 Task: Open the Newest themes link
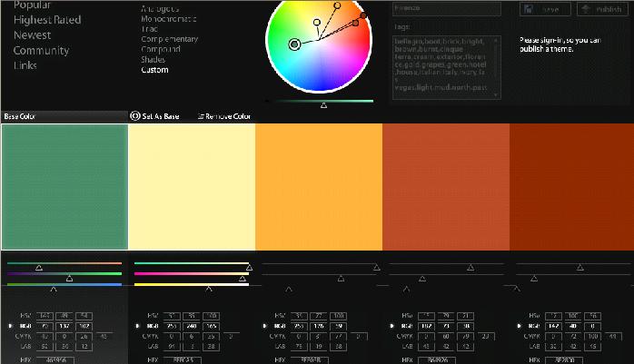coord(32,35)
